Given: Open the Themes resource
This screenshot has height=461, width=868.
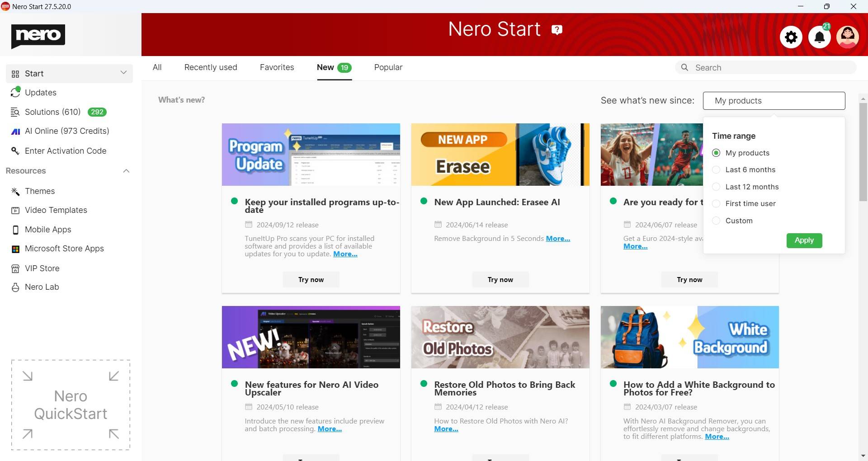Looking at the screenshot, I should (40, 191).
